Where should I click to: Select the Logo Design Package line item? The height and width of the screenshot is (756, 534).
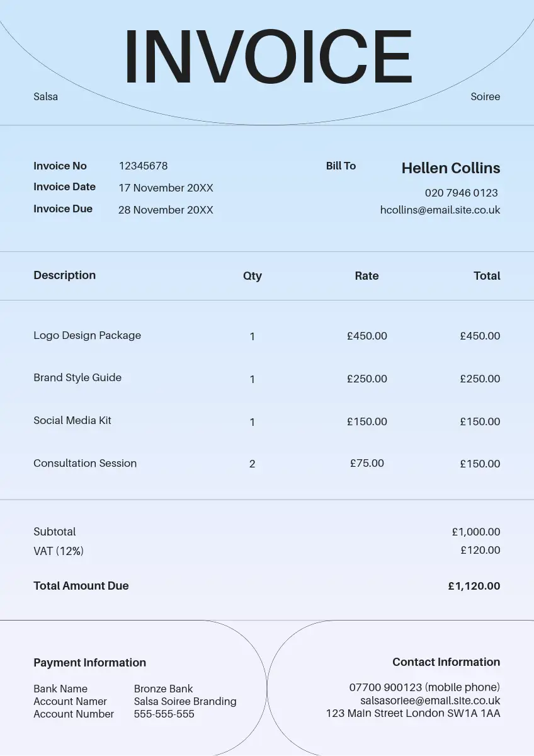tap(87, 335)
